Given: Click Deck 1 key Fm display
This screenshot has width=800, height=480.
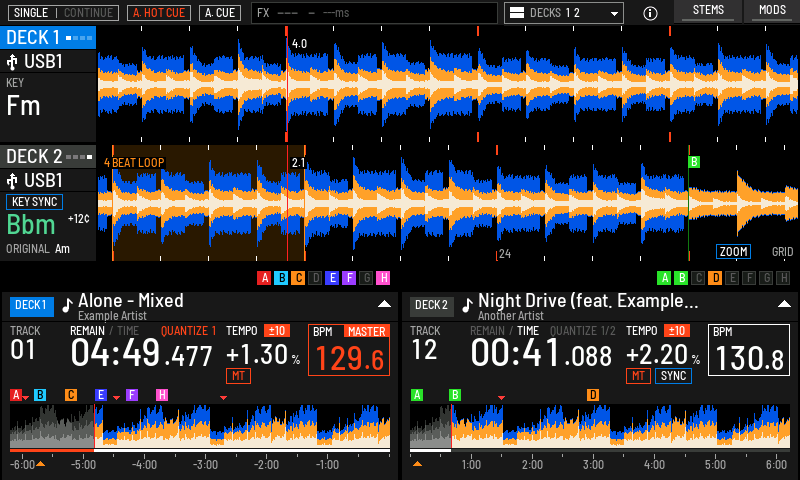Looking at the screenshot, I should tap(23, 106).
